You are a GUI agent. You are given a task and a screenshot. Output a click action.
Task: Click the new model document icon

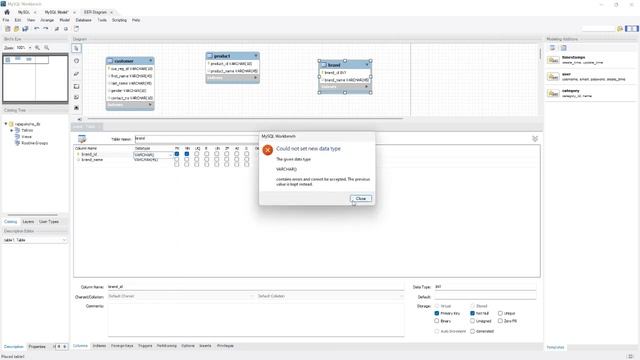point(7,29)
